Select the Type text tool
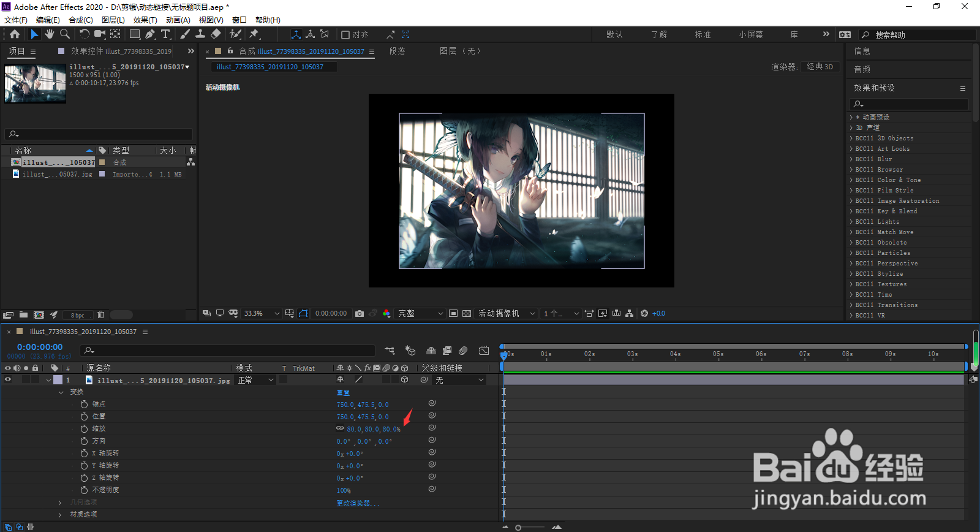Image resolution: width=980 pixels, height=532 pixels. pyautogui.click(x=165, y=34)
